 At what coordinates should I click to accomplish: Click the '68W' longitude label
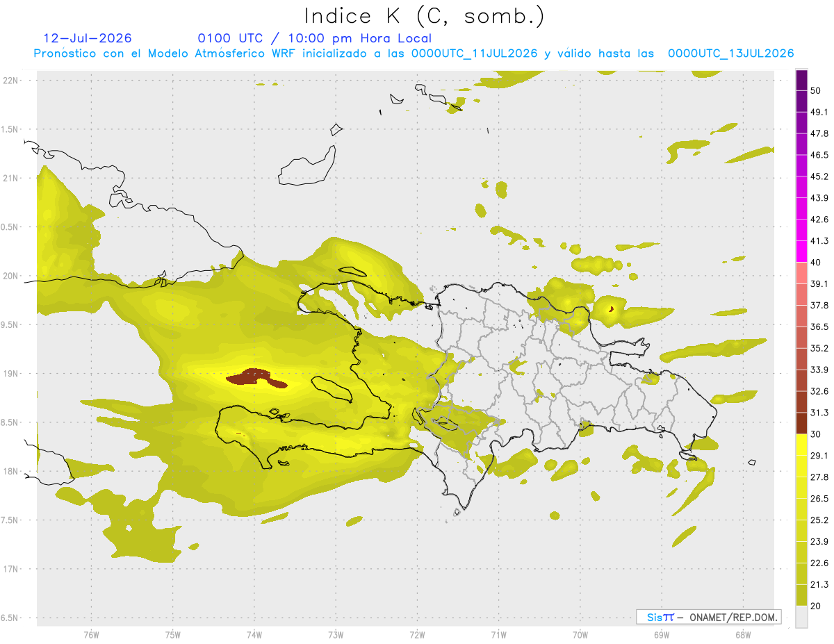742,635
